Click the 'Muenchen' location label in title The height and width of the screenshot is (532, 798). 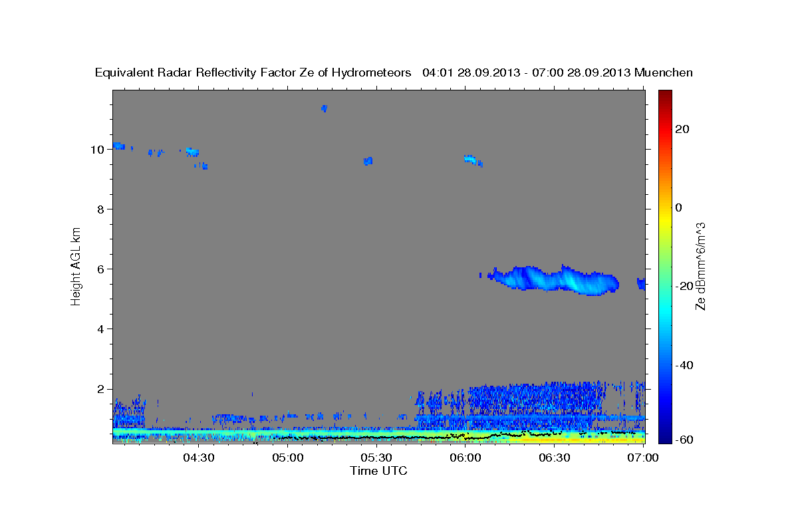coord(664,72)
